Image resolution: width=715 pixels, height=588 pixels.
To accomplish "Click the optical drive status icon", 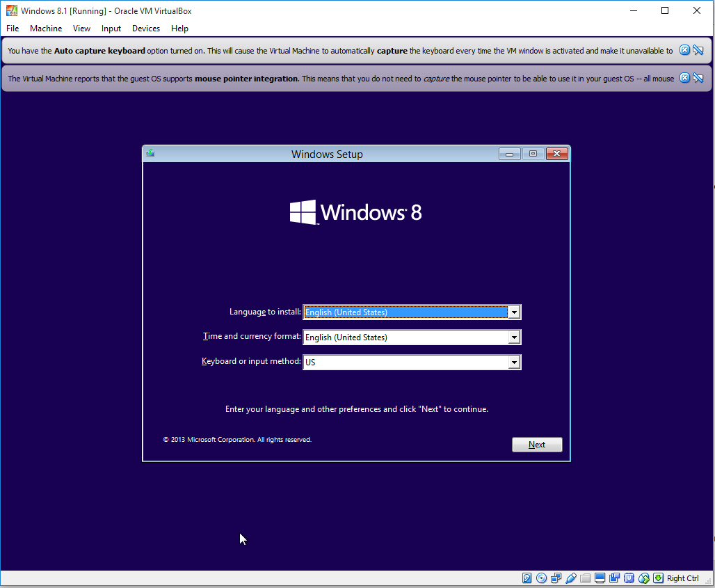I will [541, 578].
